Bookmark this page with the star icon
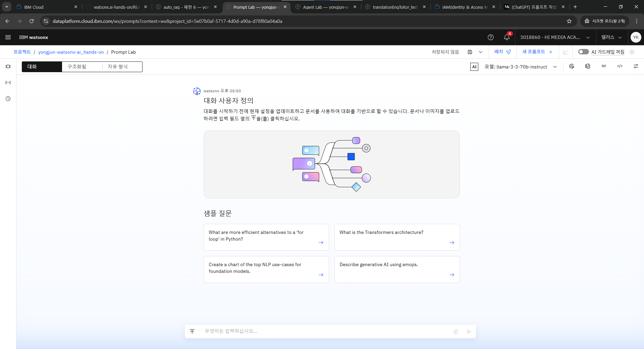The width and height of the screenshot is (644, 349). click(569, 21)
